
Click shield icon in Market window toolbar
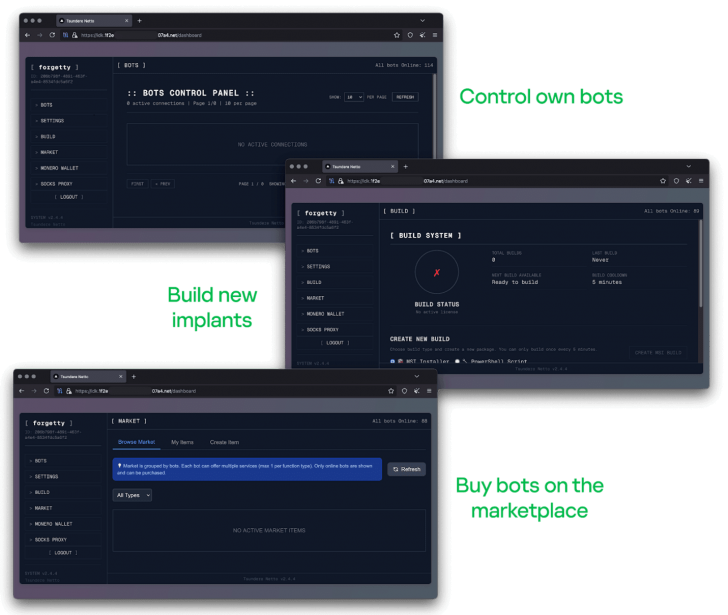404,391
